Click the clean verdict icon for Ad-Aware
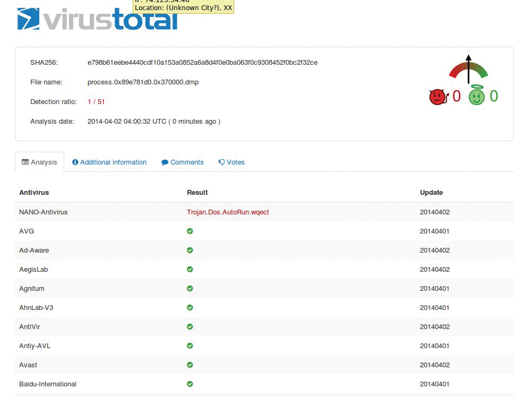 [x=190, y=250]
